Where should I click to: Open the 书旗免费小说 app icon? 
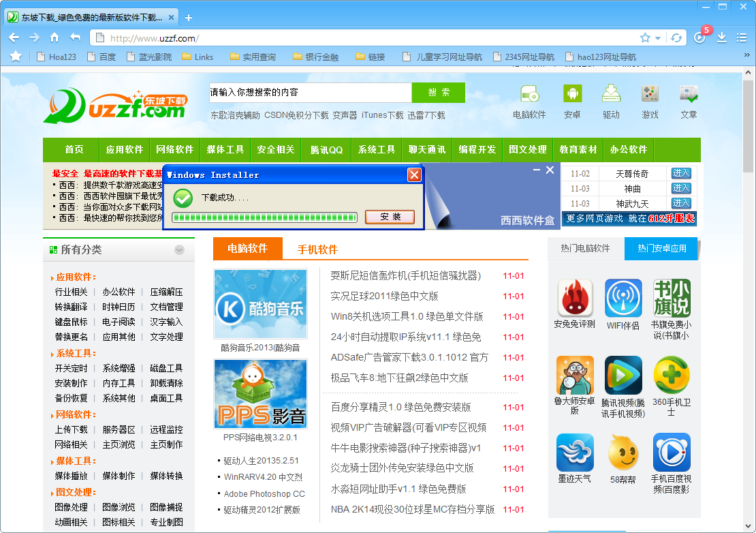672,298
